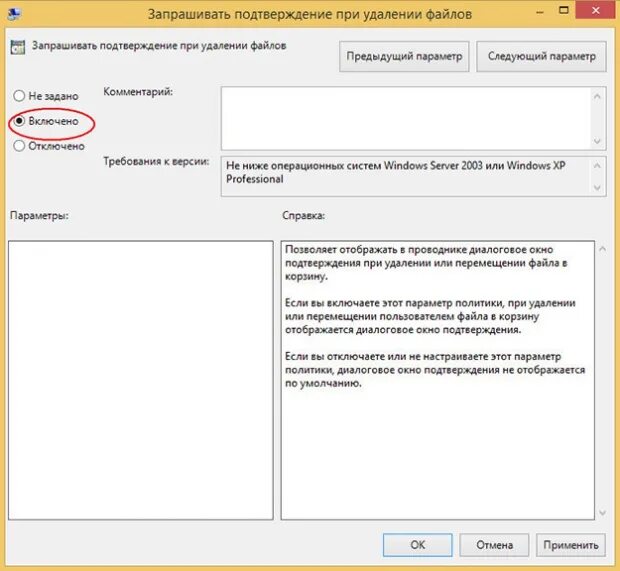Click the policy setting icon beside the heading
The height and width of the screenshot is (571, 620).
[x=18, y=47]
